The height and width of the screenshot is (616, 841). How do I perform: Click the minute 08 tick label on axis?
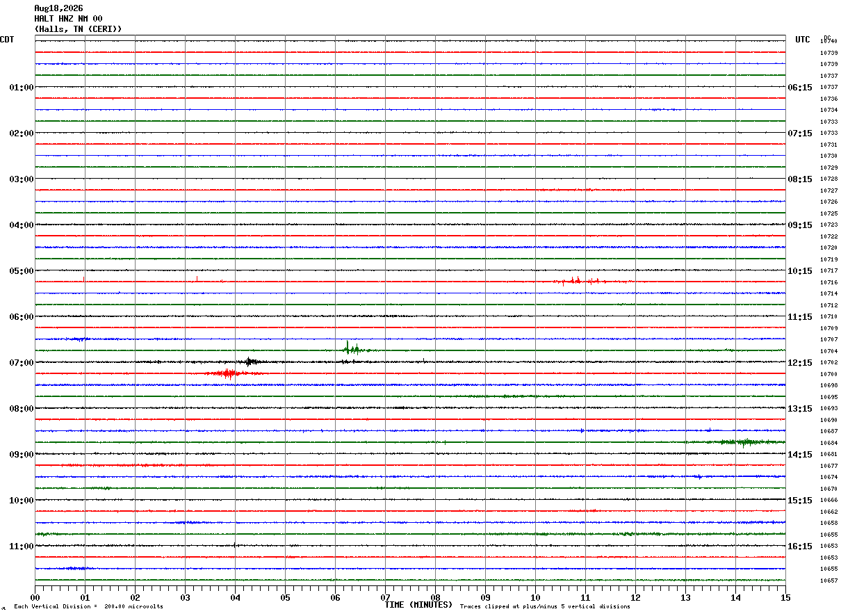coord(435,597)
